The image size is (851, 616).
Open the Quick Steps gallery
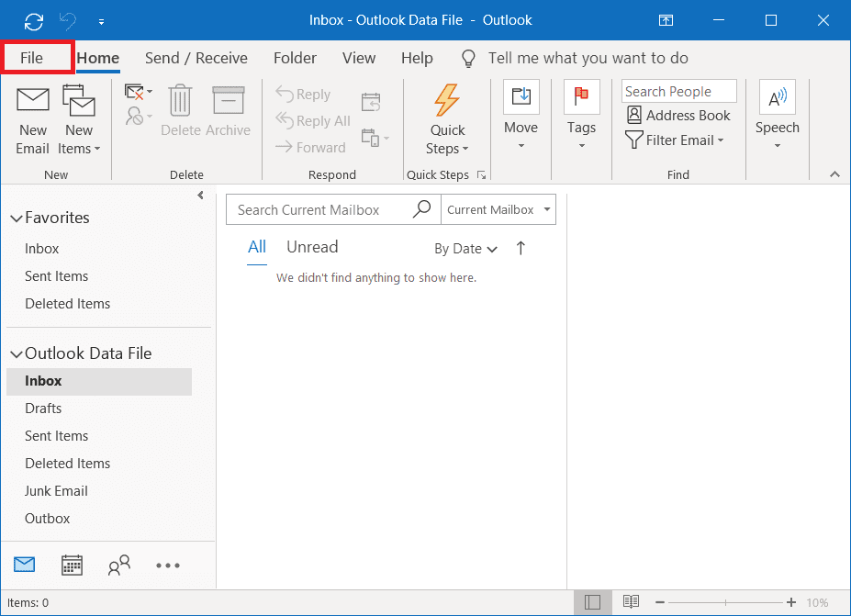coord(447,120)
